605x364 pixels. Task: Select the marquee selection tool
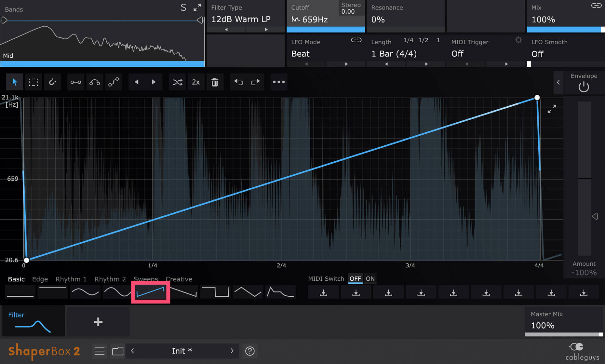(34, 82)
